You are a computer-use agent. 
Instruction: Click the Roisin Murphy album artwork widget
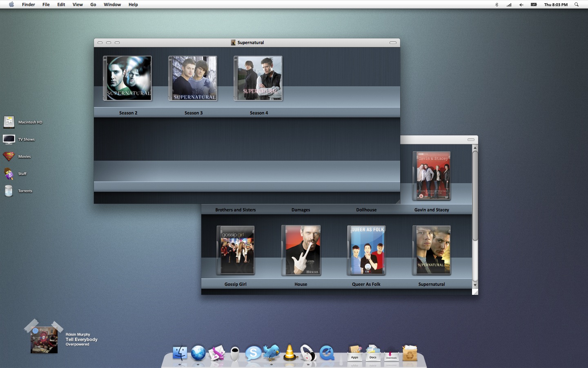point(44,339)
